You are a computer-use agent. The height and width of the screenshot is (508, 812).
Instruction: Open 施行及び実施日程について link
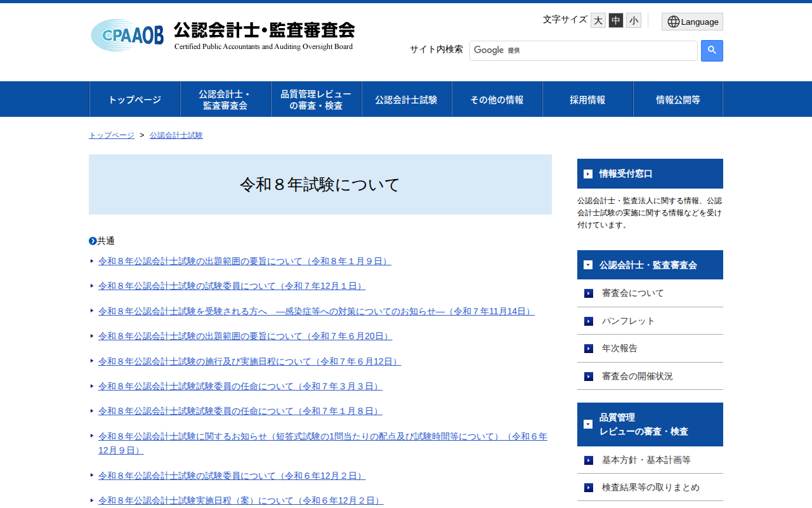(x=250, y=361)
